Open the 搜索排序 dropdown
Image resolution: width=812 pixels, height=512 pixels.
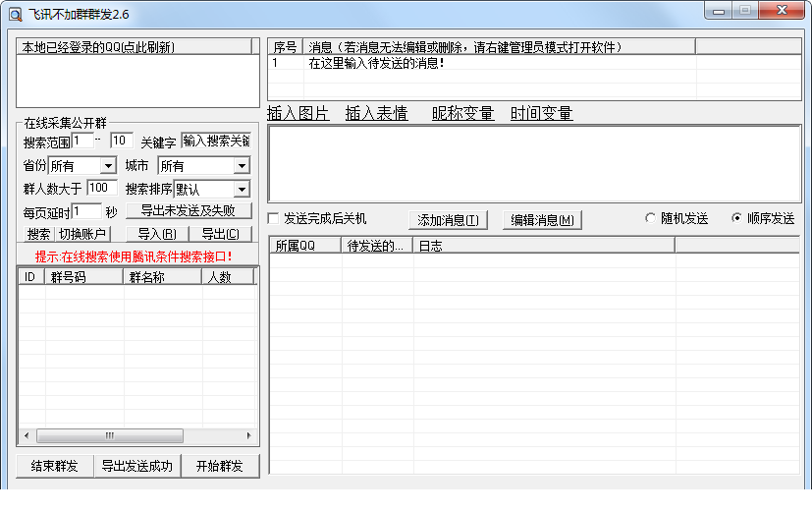[x=242, y=189]
